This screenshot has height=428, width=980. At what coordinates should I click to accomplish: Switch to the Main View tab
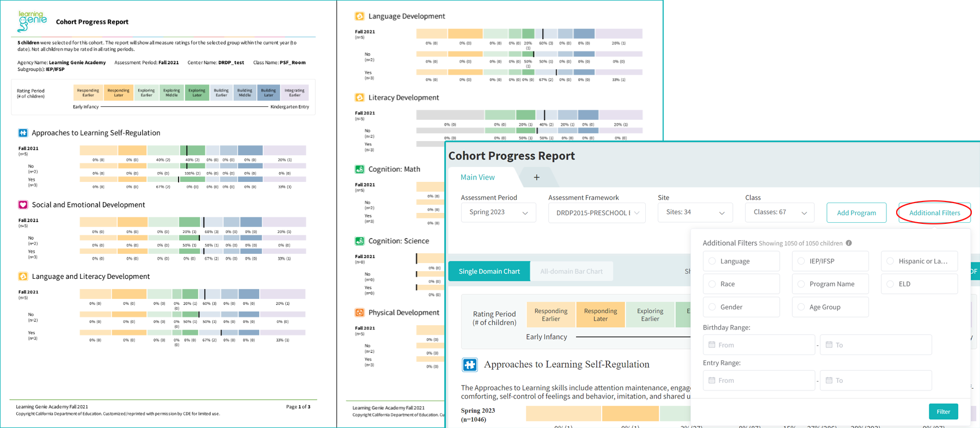pyautogui.click(x=477, y=178)
